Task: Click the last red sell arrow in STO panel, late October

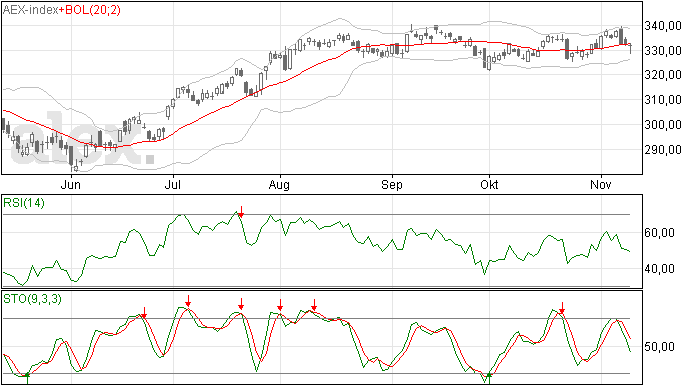Action: 562,307
